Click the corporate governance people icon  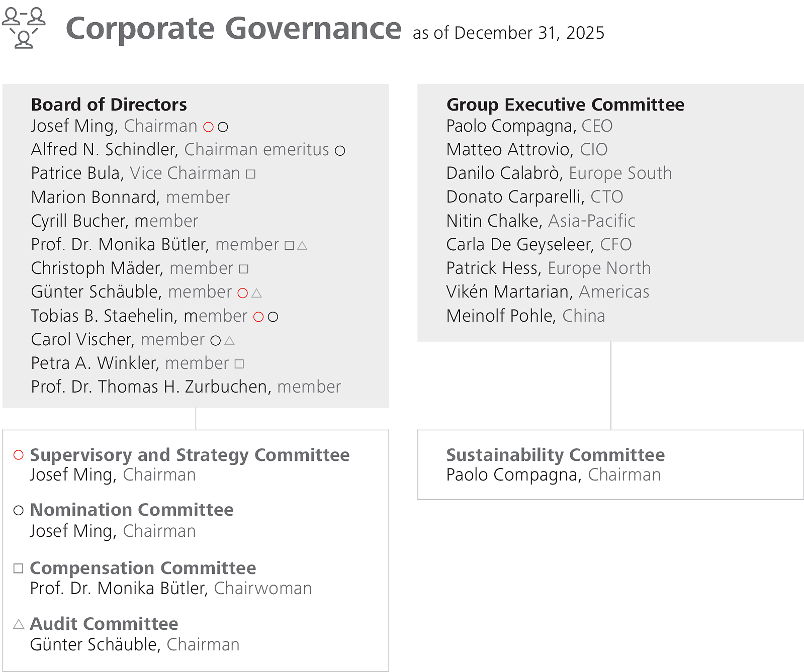(24, 28)
